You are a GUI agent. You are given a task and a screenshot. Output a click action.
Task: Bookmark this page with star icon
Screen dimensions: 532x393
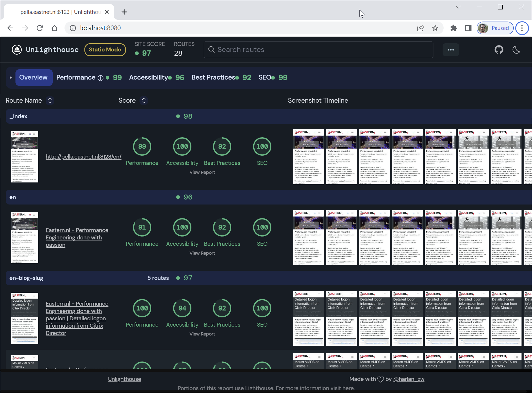click(435, 28)
